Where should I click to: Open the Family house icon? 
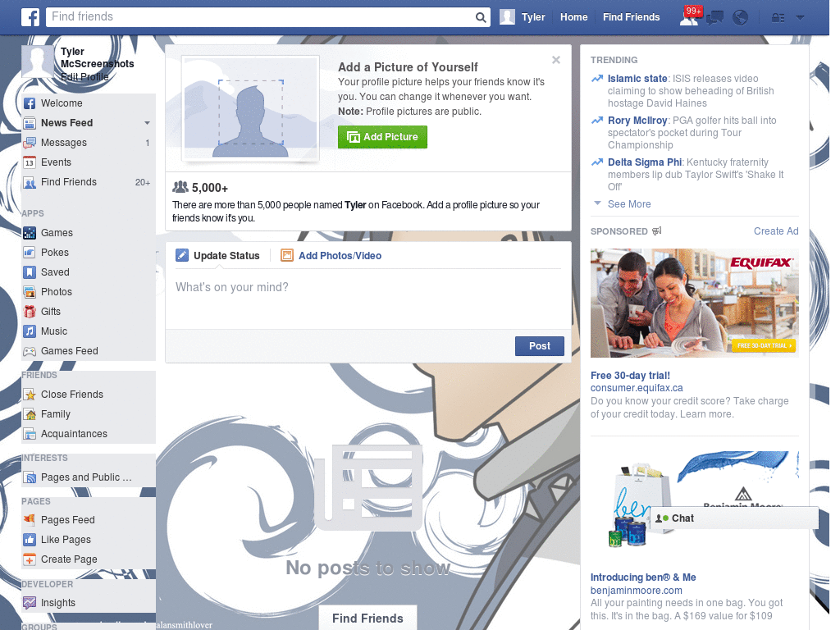pyautogui.click(x=30, y=414)
